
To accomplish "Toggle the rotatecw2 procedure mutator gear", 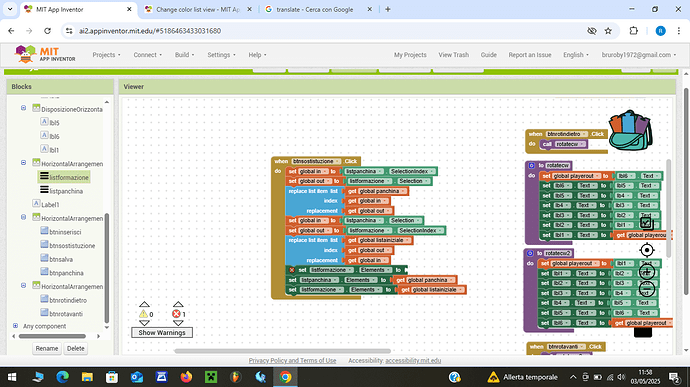I will [530, 253].
